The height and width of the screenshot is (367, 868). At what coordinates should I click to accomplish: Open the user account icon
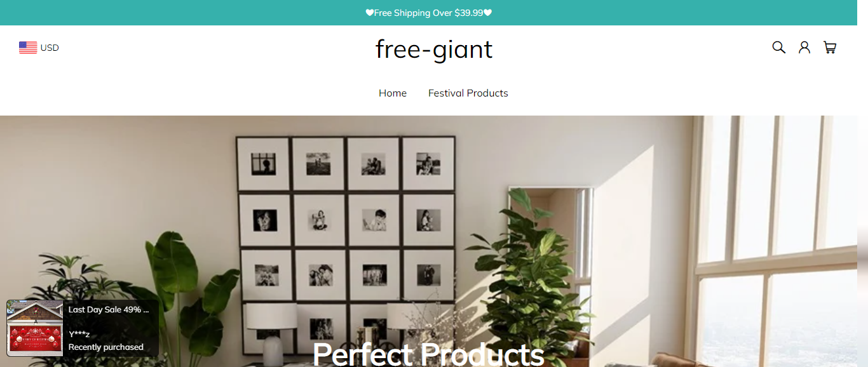(x=804, y=47)
